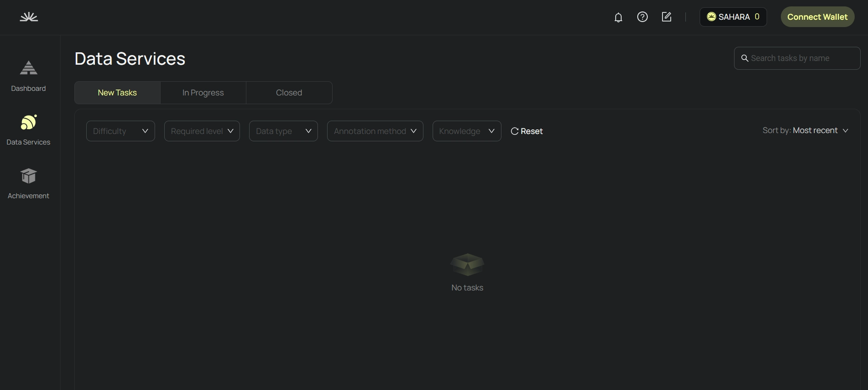Switch to the Closed tab
This screenshot has height=390, width=868.
(289, 93)
